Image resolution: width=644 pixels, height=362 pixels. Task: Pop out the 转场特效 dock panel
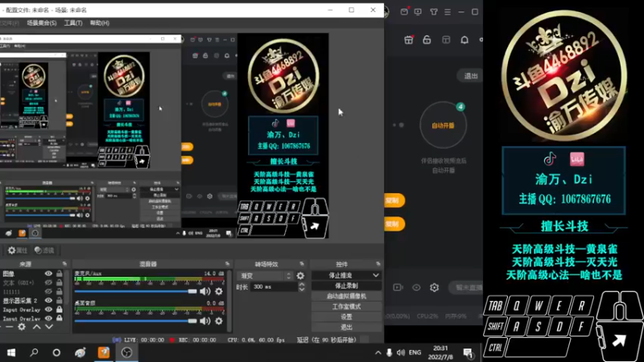point(302,264)
